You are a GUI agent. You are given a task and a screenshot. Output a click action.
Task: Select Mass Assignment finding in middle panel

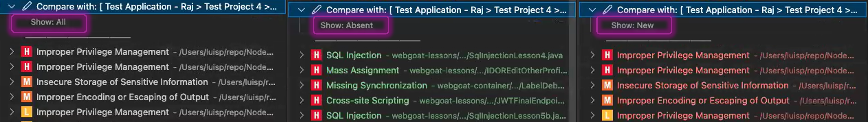tap(362, 70)
